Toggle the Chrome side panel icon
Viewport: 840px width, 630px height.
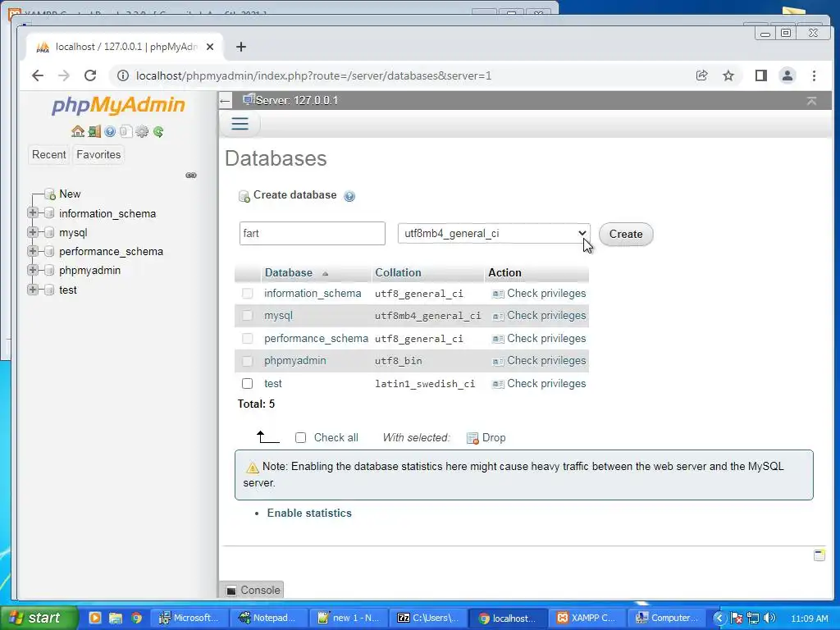tap(760, 75)
